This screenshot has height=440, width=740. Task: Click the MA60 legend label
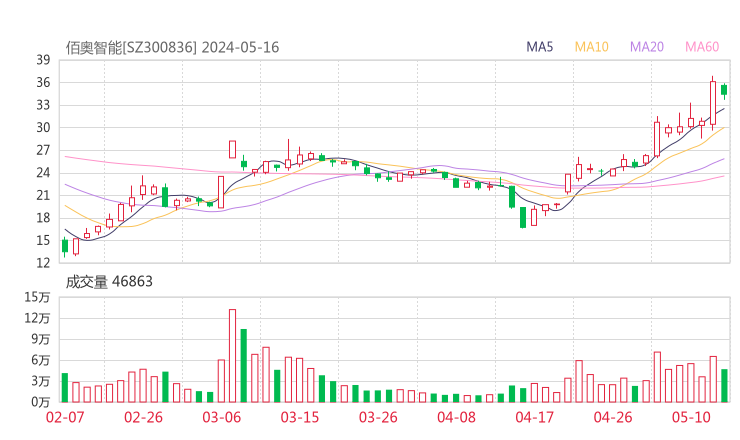[702, 47]
